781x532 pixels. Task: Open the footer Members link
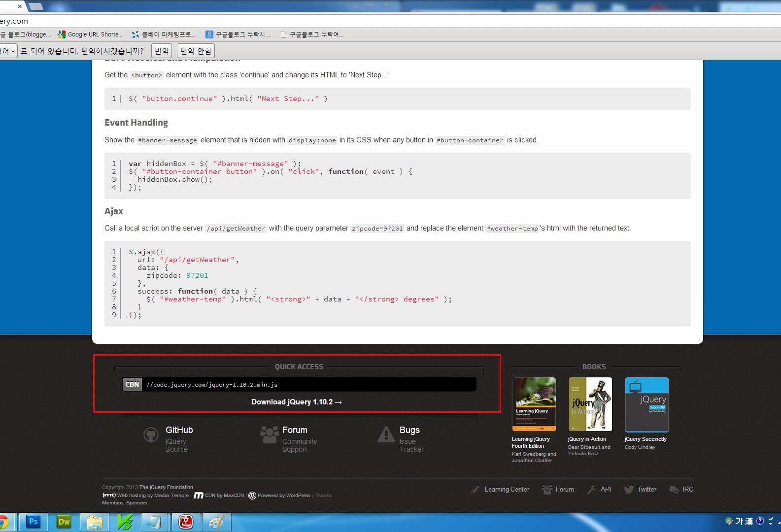tap(113, 503)
